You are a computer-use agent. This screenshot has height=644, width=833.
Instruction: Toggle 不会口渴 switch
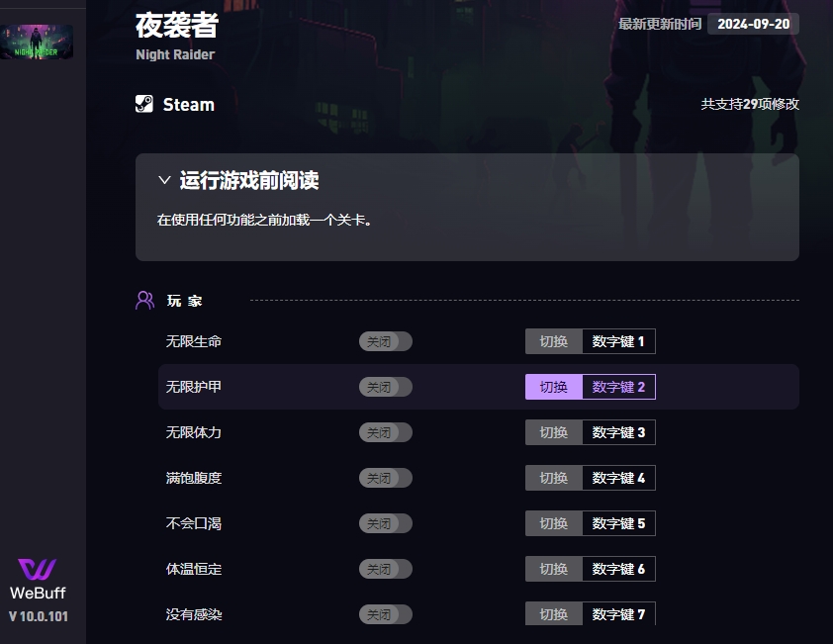coord(386,523)
